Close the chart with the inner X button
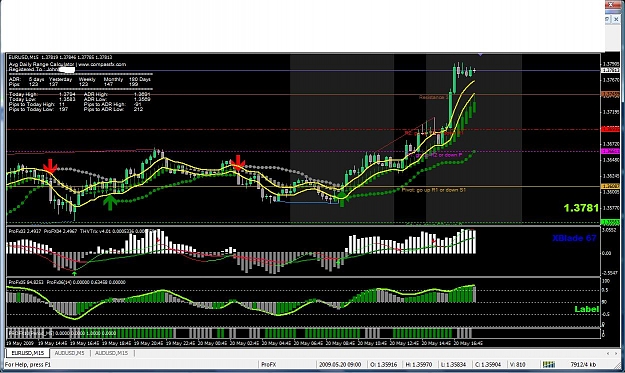Screen dimensions: 625x373 (x=616, y=19)
